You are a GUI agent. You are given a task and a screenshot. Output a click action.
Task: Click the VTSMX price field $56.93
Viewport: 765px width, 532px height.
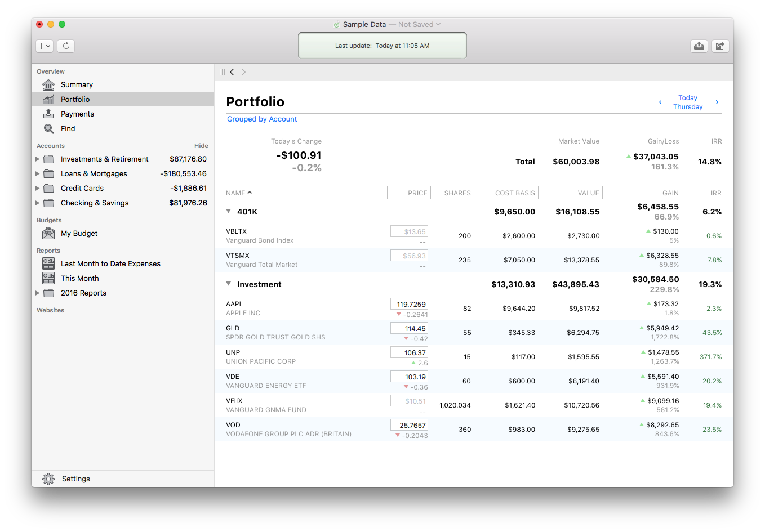point(409,256)
